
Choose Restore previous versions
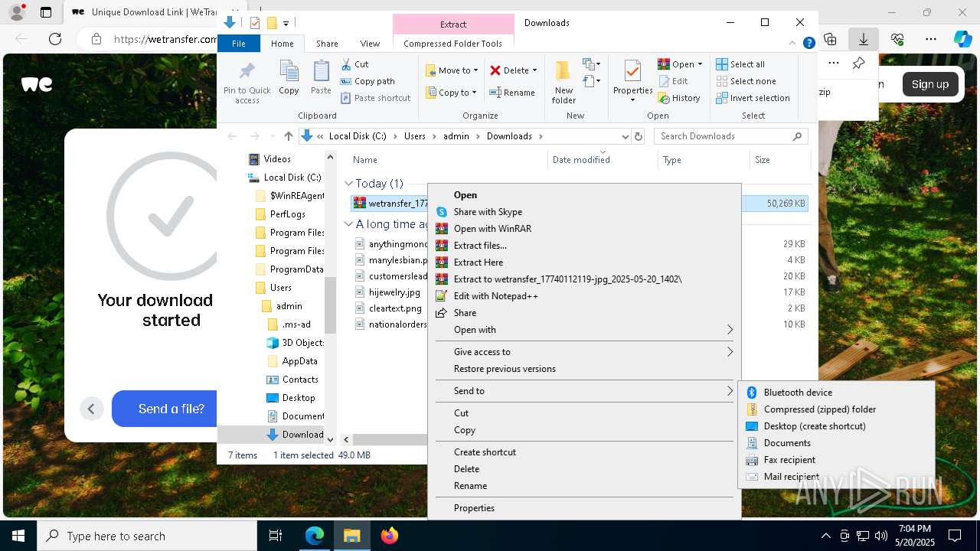coord(584,369)
